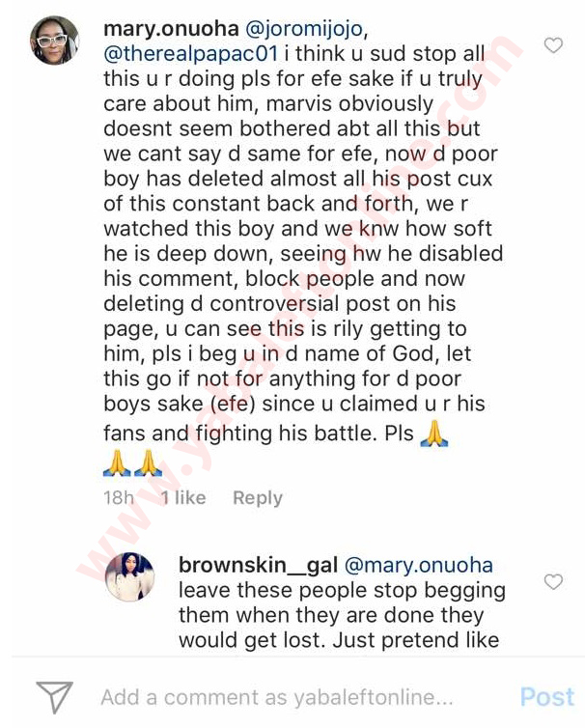
Task: Open the @joromijojo mention
Action: 306,29
